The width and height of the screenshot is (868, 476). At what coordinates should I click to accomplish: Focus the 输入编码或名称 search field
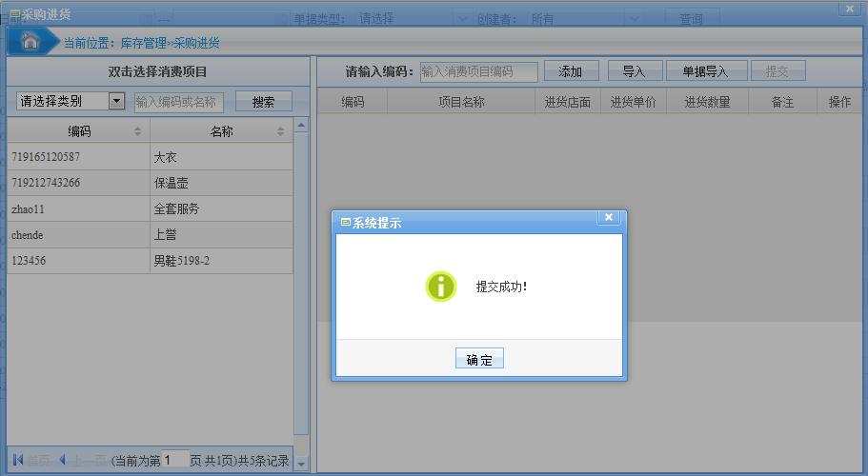(x=177, y=102)
